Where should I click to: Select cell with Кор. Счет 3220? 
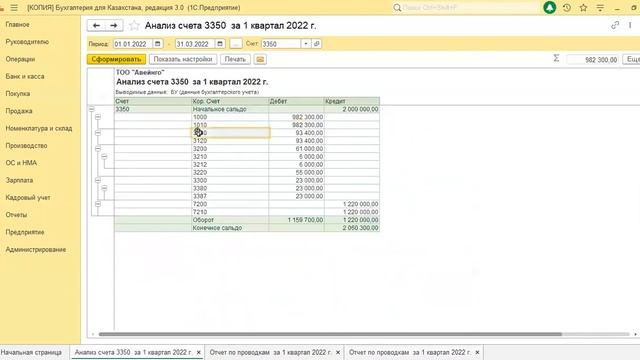230,173
